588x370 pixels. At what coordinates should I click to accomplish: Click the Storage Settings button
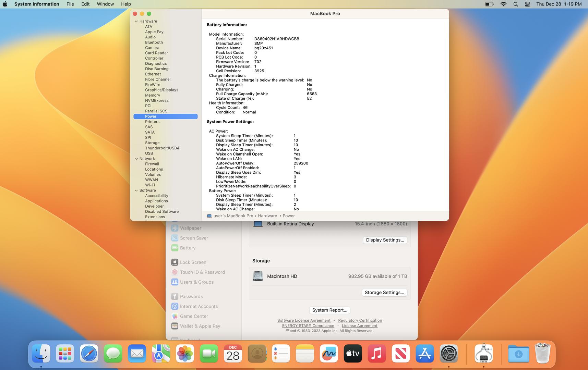(384, 293)
